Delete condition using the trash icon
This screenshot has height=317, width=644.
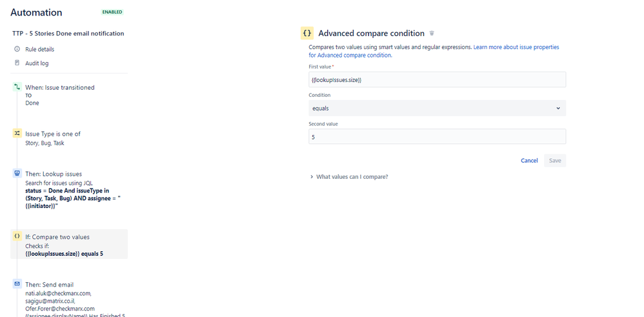(x=432, y=34)
